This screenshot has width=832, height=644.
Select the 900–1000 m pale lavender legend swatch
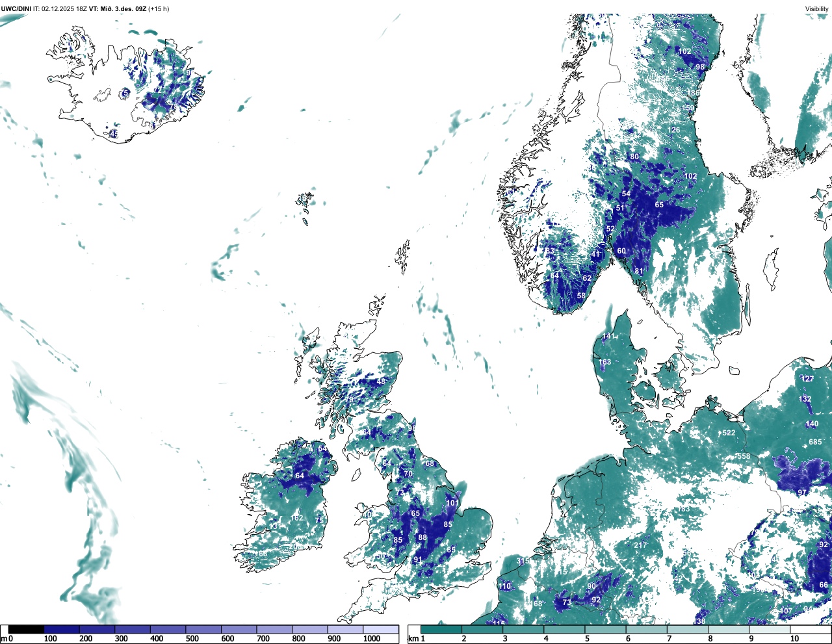345,629
